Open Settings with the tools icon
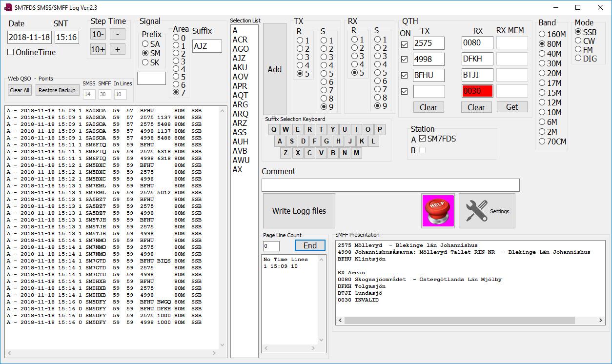This screenshot has width=612, height=364. 487,211
